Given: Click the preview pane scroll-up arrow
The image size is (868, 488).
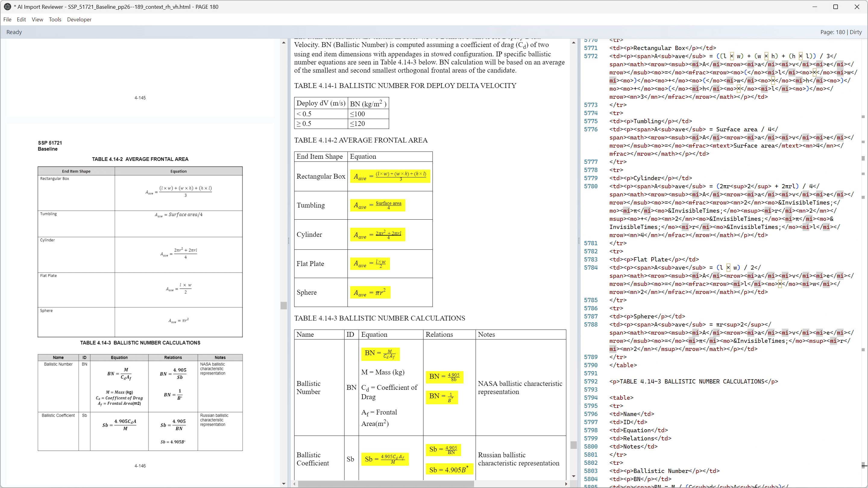Looking at the screenshot, I should pos(574,43).
